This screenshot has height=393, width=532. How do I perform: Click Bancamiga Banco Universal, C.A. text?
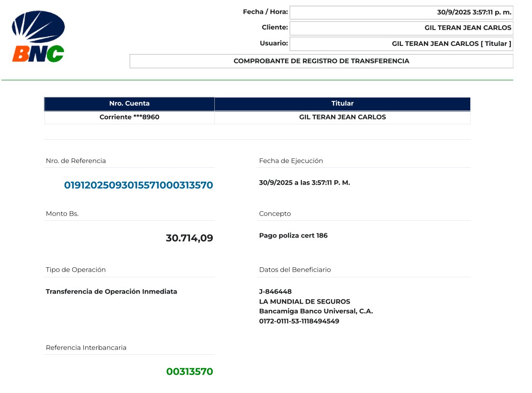[x=316, y=311]
